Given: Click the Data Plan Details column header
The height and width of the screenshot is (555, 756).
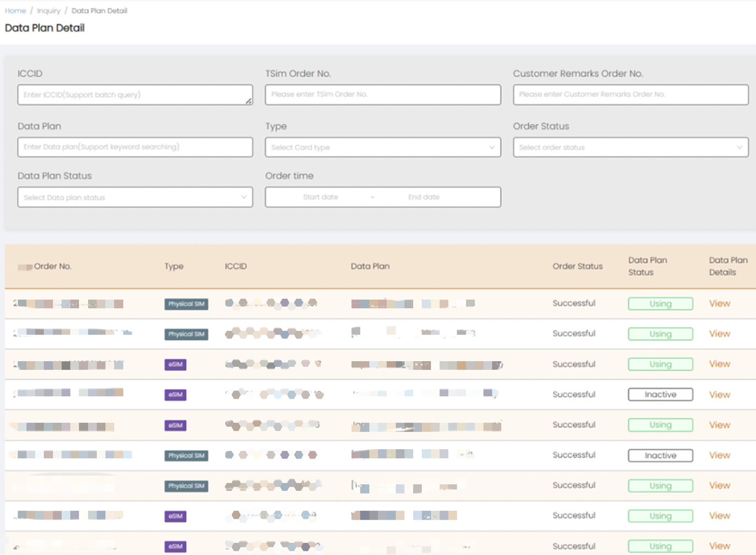Looking at the screenshot, I should pyautogui.click(x=728, y=266).
